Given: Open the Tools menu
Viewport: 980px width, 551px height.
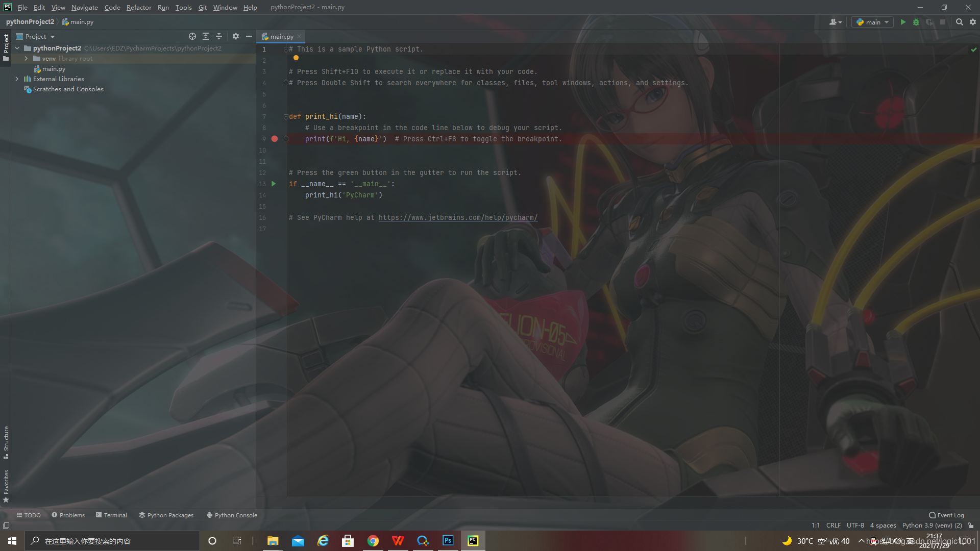Looking at the screenshot, I should [183, 7].
